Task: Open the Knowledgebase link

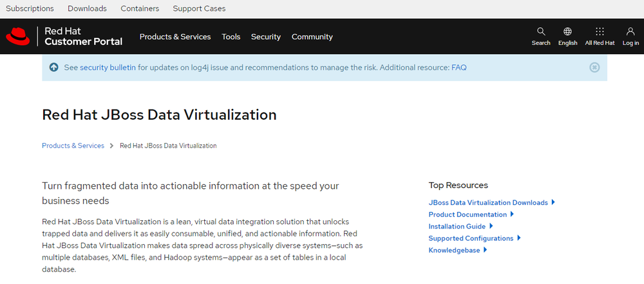Action: click(454, 251)
